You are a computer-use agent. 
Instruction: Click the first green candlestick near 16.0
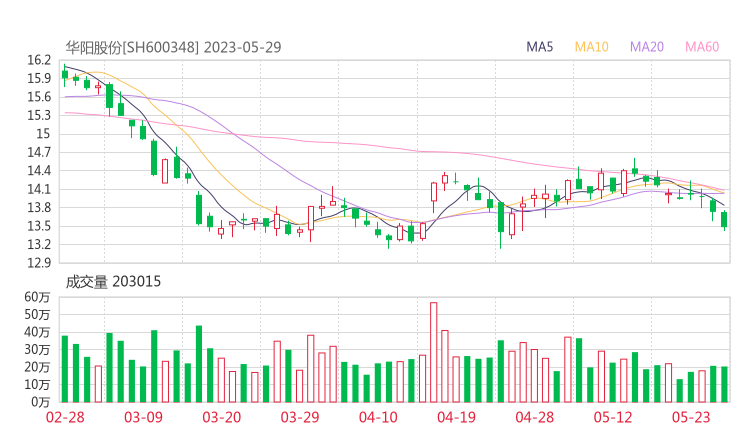click(x=65, y=75)
